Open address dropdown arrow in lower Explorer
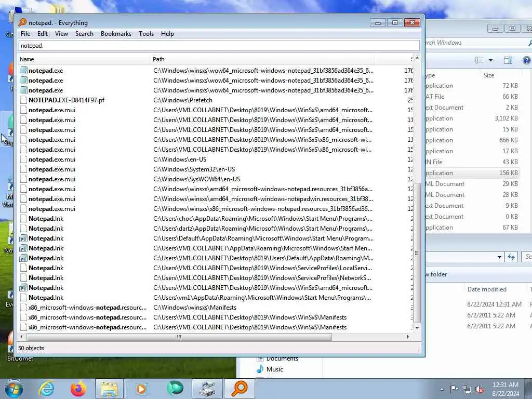This screenshot has width=532, height=399. [499, 257]
